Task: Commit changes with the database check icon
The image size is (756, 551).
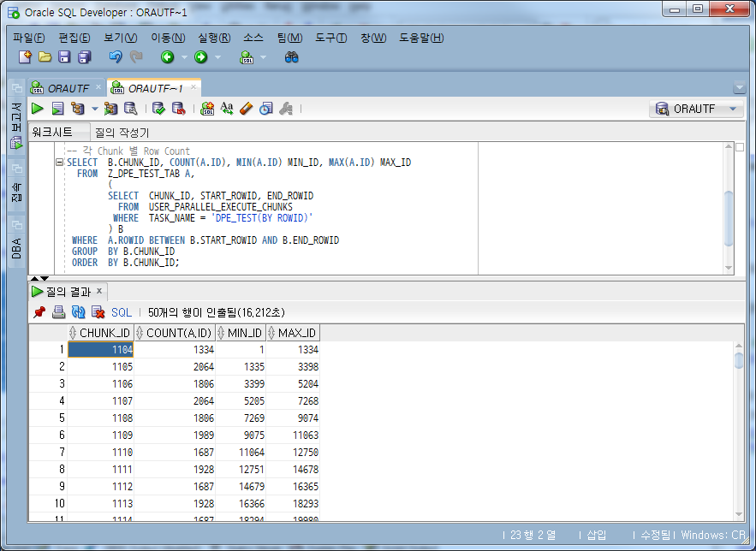Action: [x=157, y=109]
